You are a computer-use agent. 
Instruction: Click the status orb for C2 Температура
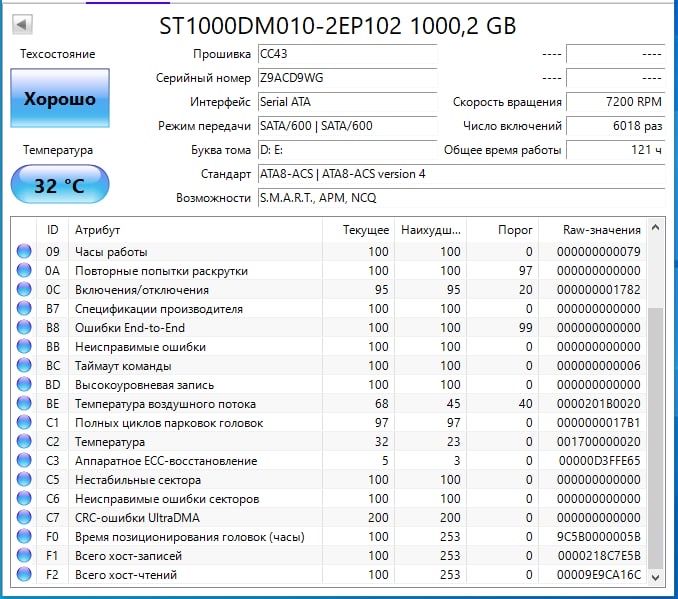point(24,442)
